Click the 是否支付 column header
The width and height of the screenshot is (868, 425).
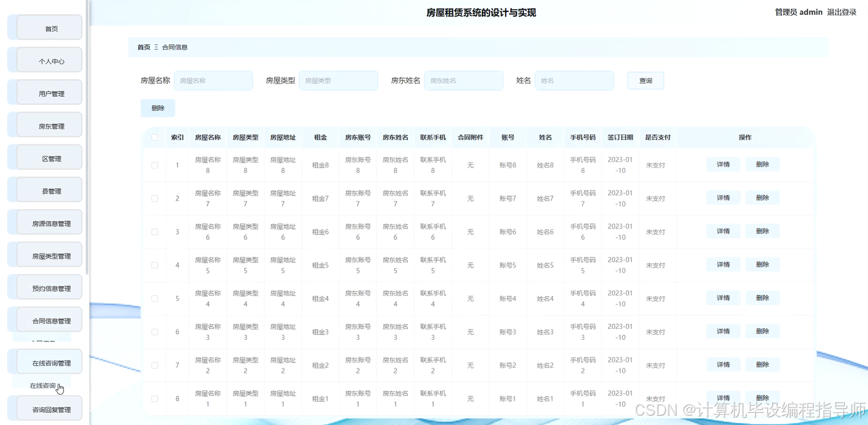(x=658, y=137)
